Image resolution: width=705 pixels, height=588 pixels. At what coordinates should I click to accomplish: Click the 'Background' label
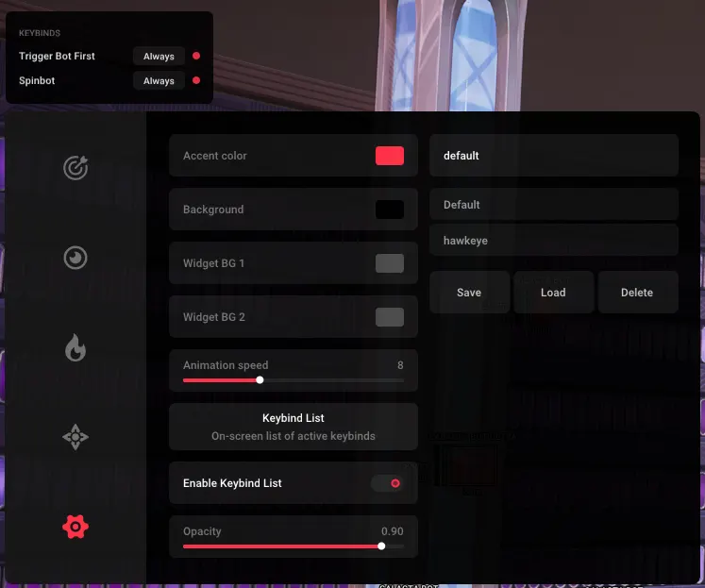(x=213, y=210)
